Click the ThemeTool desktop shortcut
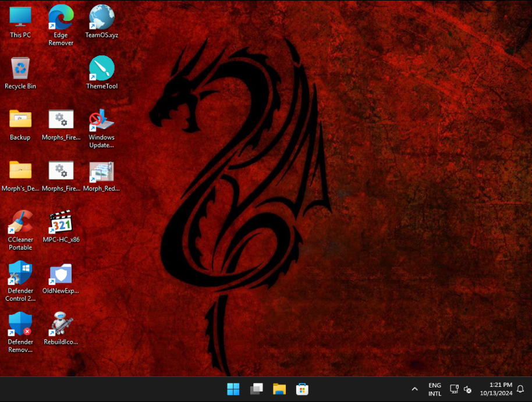 tap(101, 69)
